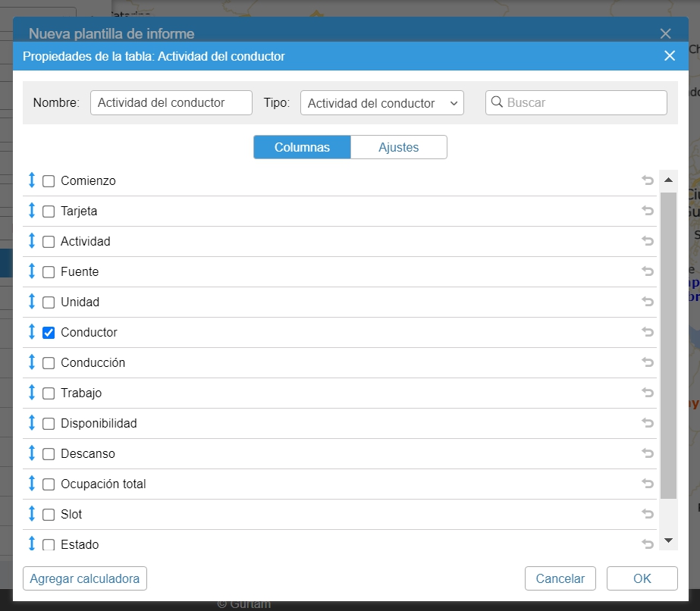Select the Columnas tab
Image resolution: width=700 pixels, height=611 pixels.
tap(302, 147)
